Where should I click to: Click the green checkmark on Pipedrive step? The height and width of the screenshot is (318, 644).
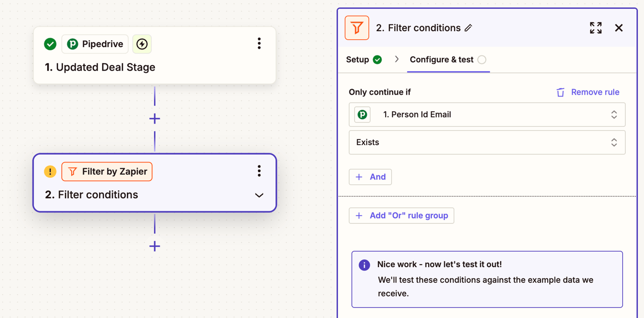pyautogui.click(x=50, y=44)
